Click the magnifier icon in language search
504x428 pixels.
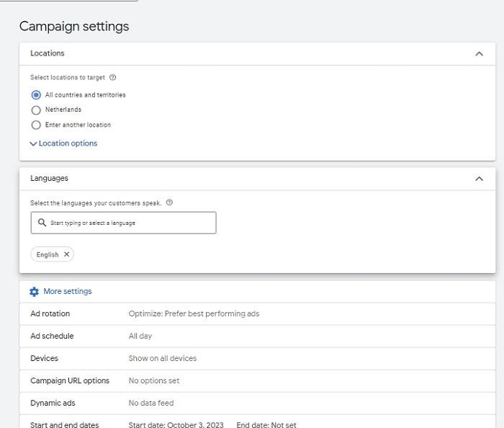(42, 223)
